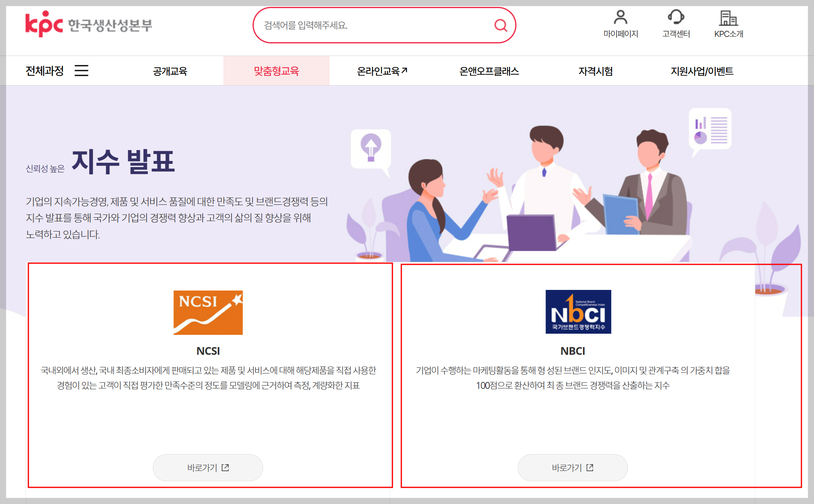Click the 전체과정 label
This screenshot has height=504, width=814.
click(45, 71)
